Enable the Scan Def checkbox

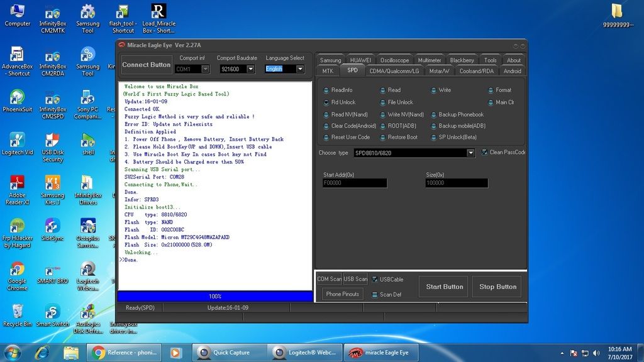point(375,295)
